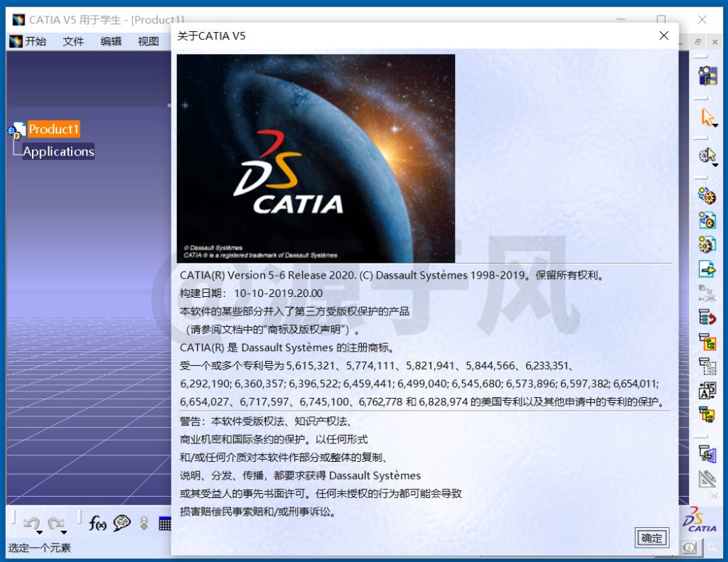
Task: Open the Undo history dropdown arrow
Action: point(40,532)
